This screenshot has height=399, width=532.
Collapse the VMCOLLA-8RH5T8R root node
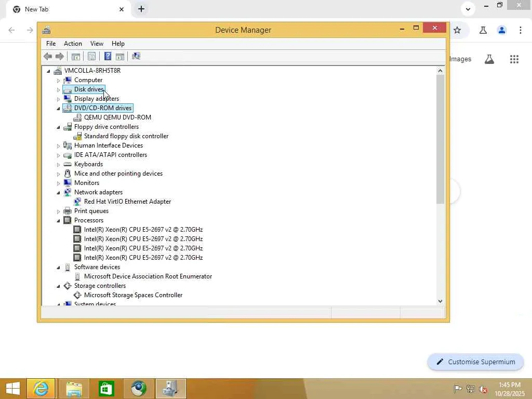[48, 71]
